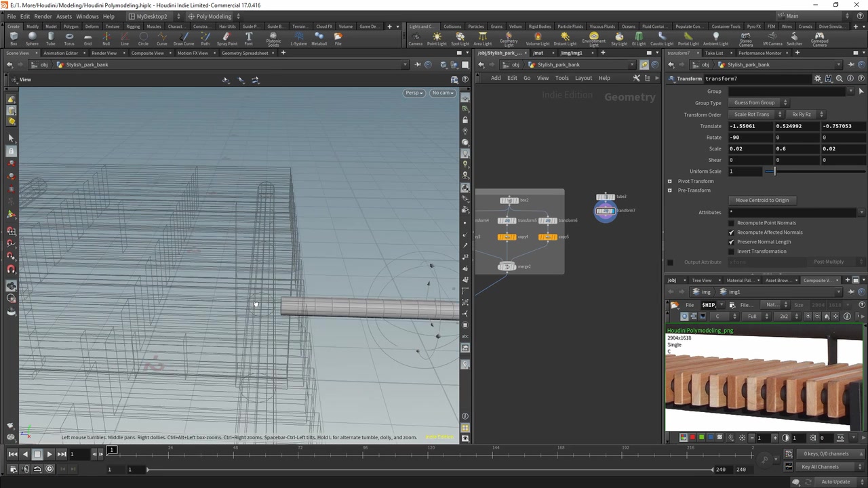Open the Persp viewport dropdown

(x=414, y=93)
